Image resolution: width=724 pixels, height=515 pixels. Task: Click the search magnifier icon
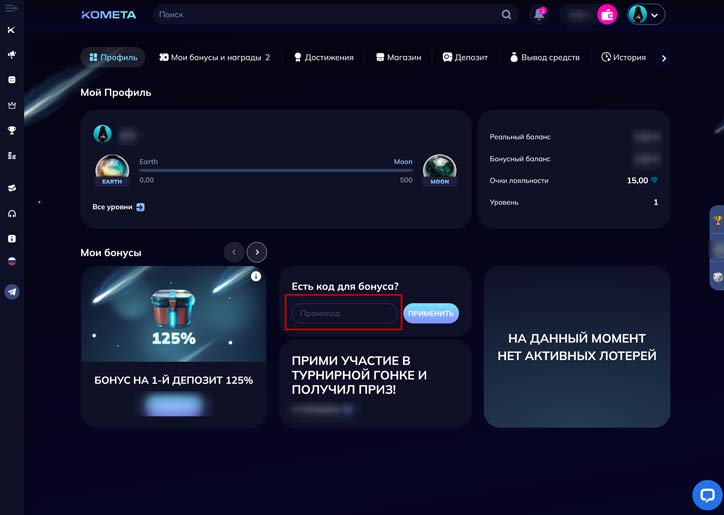coord(506,15)
